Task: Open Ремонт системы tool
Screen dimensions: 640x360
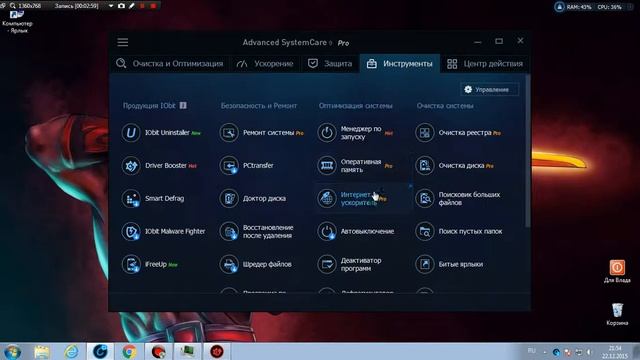Action: (x=262, y=133)
